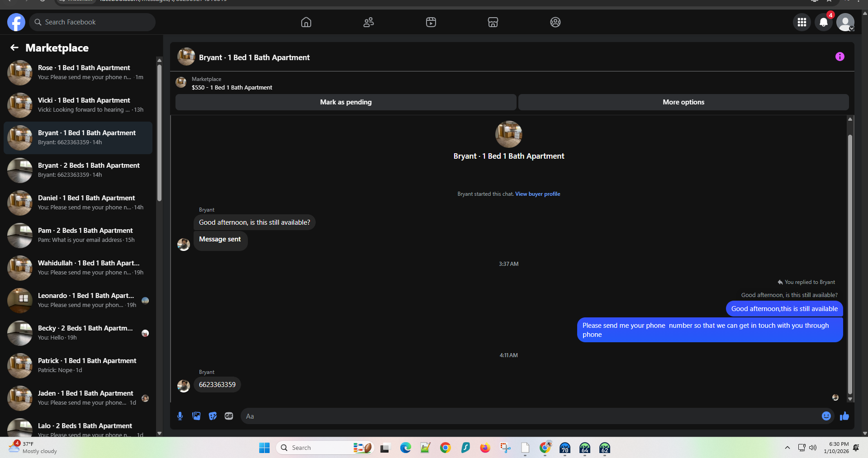Viewport: 868px width, 458px height.
Task: Open Wahidullah 1 Bed 1 Bath conversation
Action: (78, 268)
